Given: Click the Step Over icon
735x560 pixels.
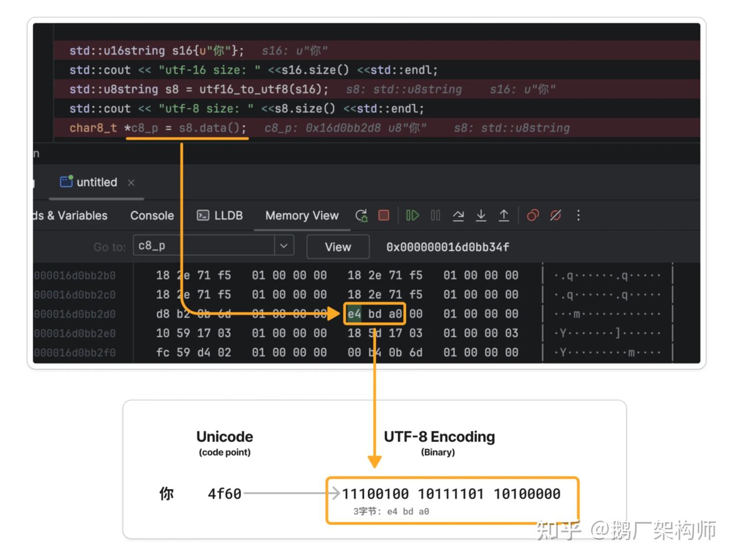Looking at the screenshot, I should (x=458, y=215).
